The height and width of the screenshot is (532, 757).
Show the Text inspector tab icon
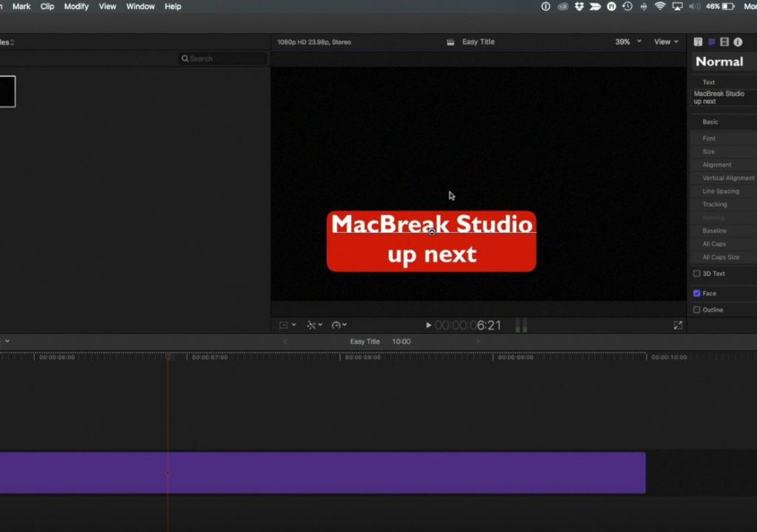[x=712, y=42]
